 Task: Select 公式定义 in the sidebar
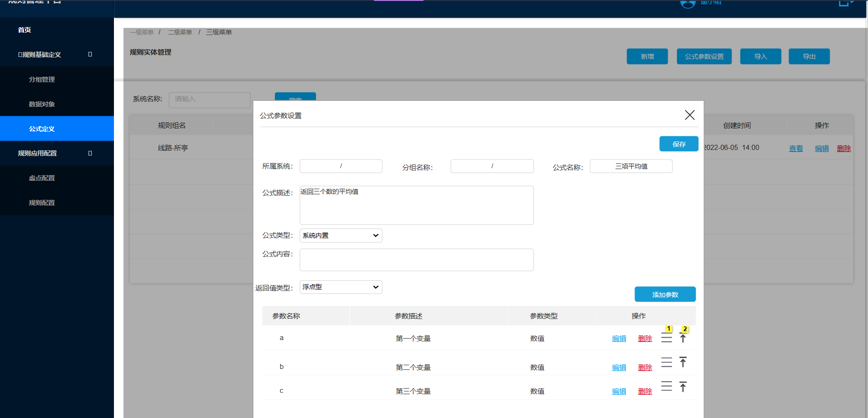coord(57,128)
